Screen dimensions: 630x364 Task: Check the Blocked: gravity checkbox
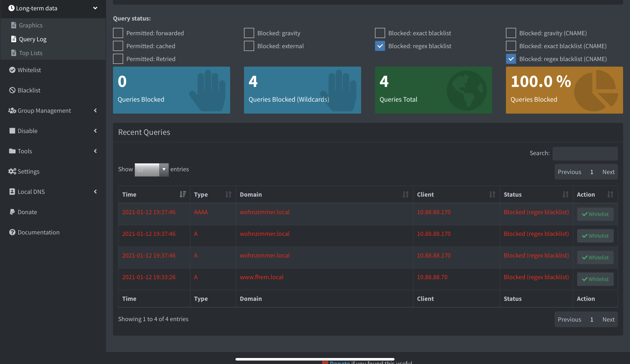pyautogui.click(x=249, y=33)
